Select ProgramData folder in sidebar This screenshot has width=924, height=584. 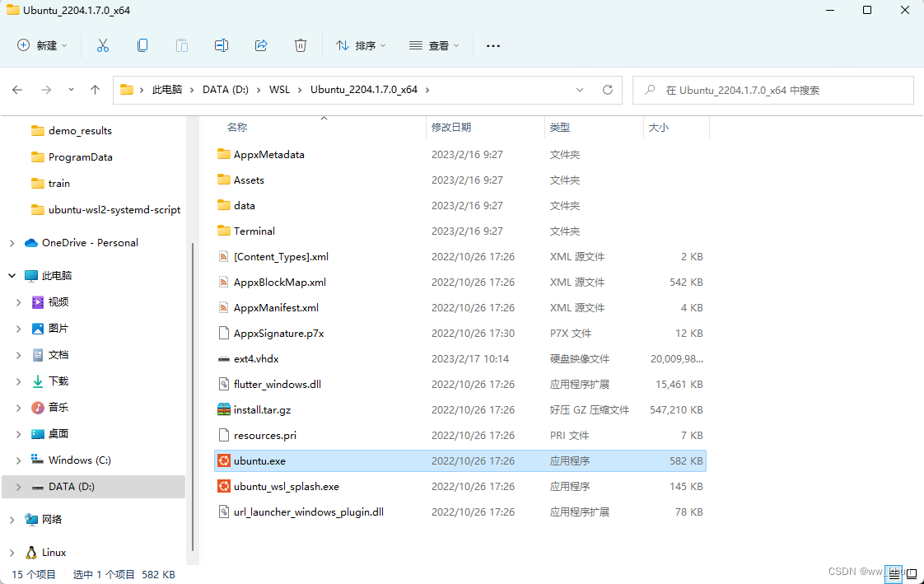(80, 157)
